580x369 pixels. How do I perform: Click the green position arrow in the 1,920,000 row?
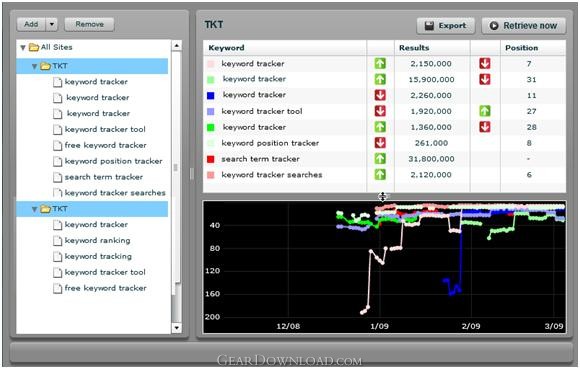click(x=485, y=111)
